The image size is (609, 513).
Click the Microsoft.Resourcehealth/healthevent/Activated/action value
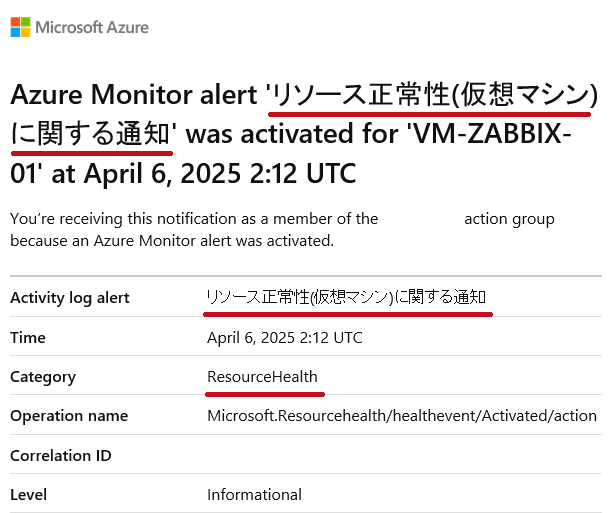pos(402,416)
